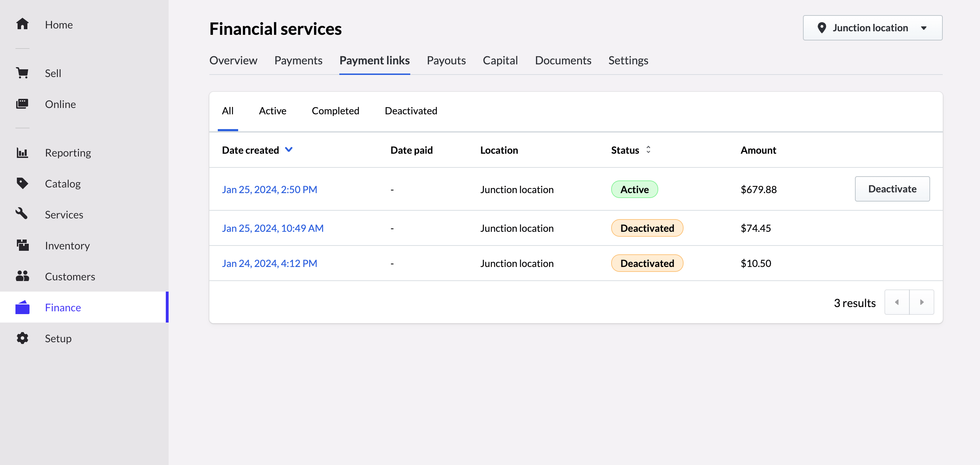Open Sell via the shopping cart icon
Viewport: 980px width, 465px height.
(x=22, y=73)
